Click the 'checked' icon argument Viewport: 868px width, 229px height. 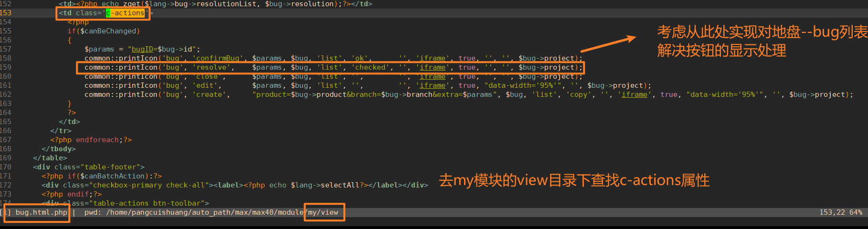pos(372,67)
